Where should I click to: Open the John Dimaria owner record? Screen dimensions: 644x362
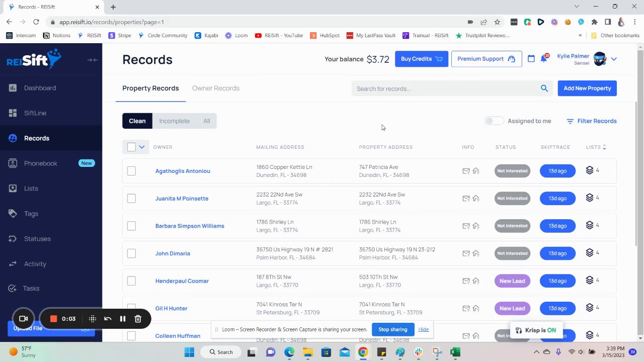click(x=173, y=253)
